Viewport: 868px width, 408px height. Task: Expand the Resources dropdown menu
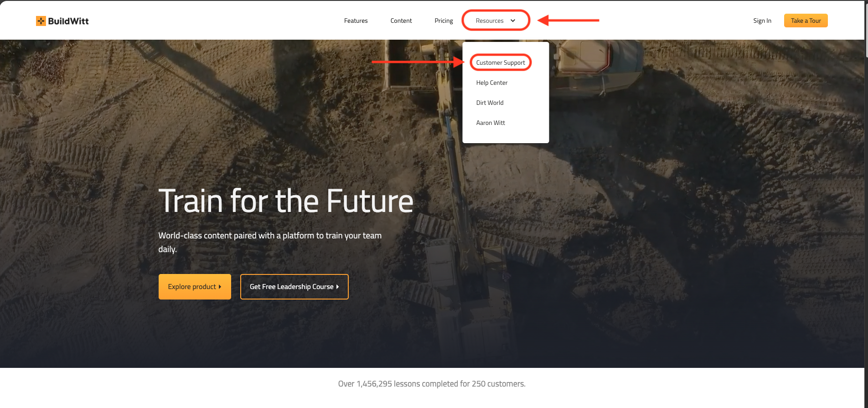pyautogui.click(x=490, y=21)
